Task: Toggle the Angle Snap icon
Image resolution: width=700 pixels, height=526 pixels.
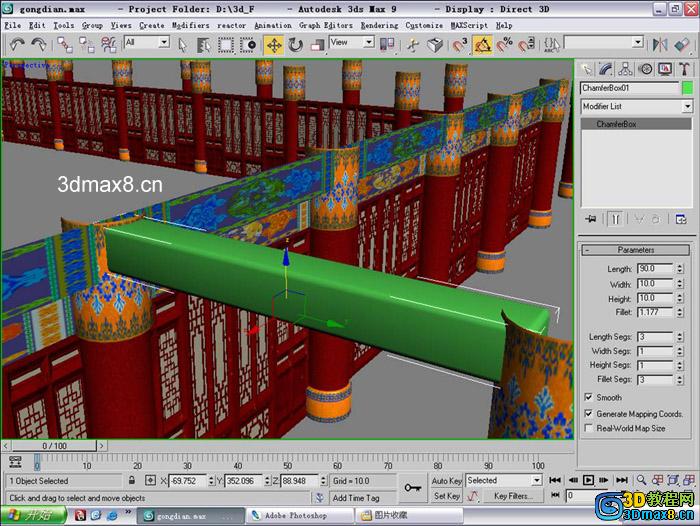Action: (483, 45)
